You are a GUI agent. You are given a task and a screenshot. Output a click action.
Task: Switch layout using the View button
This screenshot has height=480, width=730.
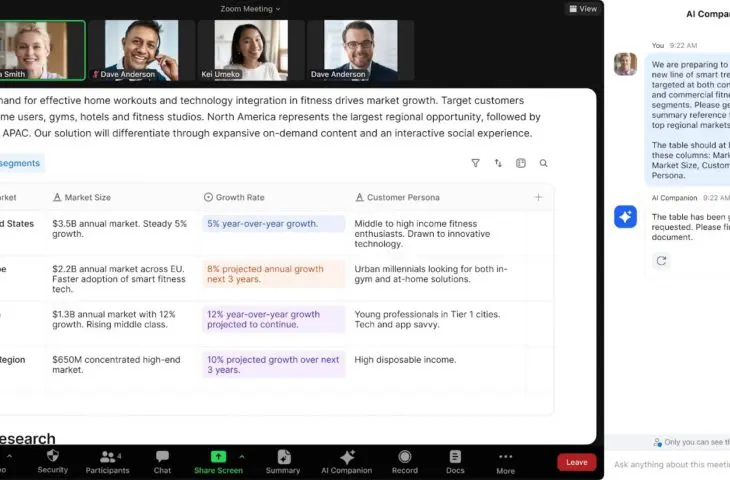[x=583, y=9]
